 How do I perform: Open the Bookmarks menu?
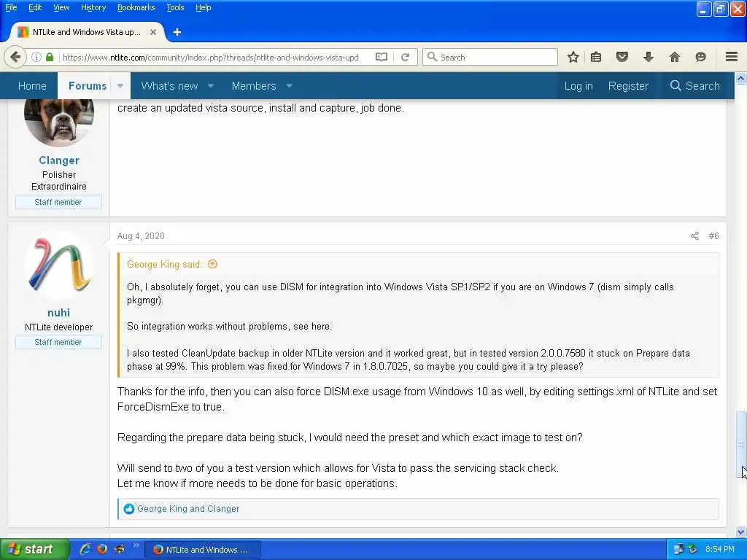coord(136,7)
